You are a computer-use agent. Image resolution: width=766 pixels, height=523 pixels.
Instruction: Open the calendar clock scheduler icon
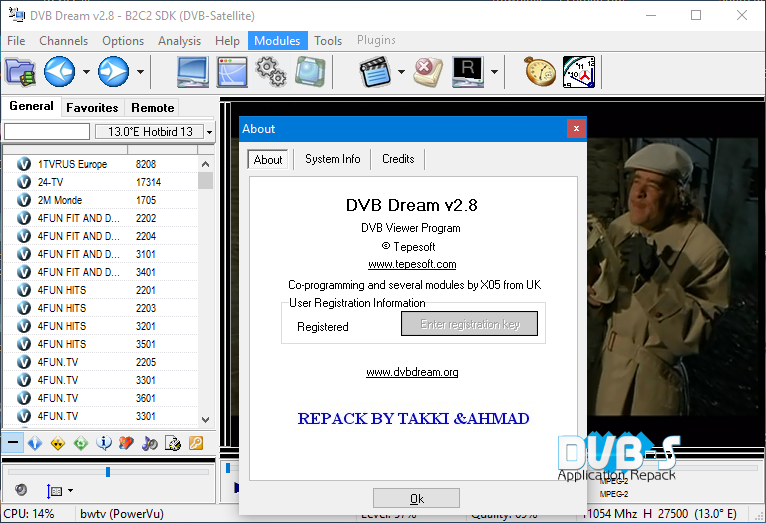[x=579, y=71]
